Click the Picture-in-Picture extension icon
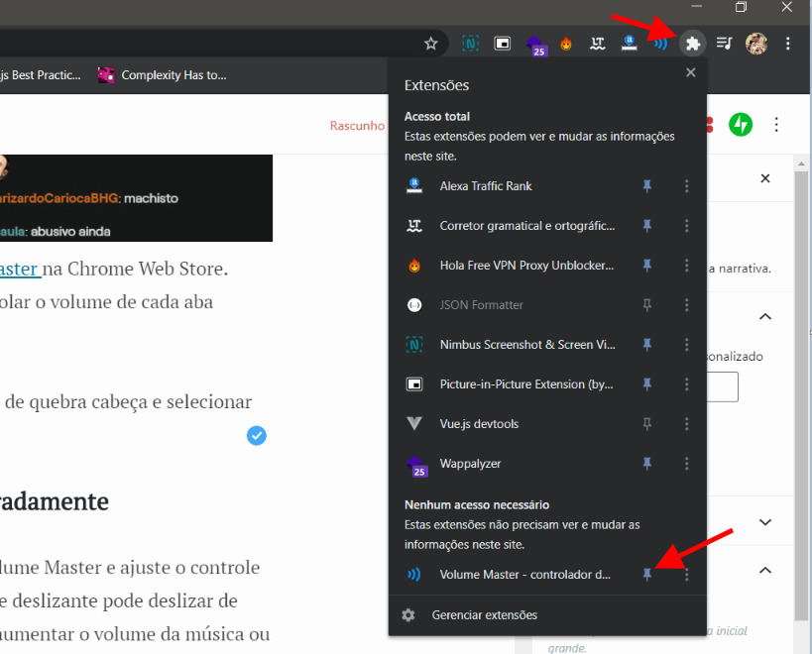812x654 pixels. tap(502, 44)
